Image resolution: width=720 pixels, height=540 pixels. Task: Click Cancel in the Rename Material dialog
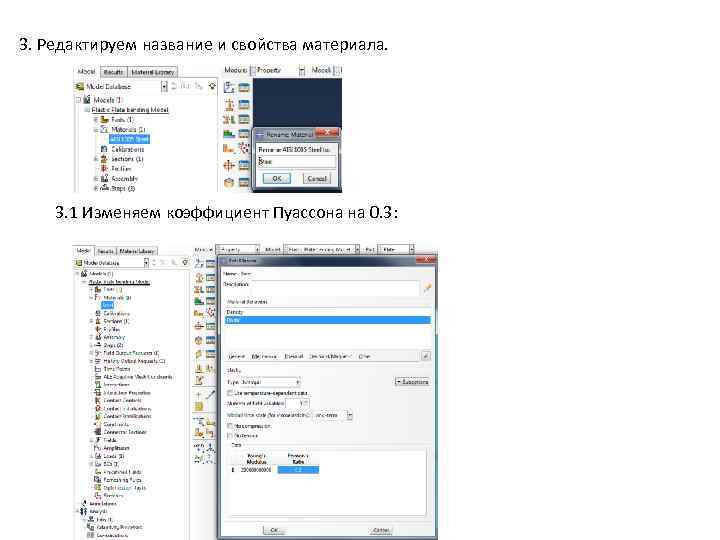click(317, 178)
